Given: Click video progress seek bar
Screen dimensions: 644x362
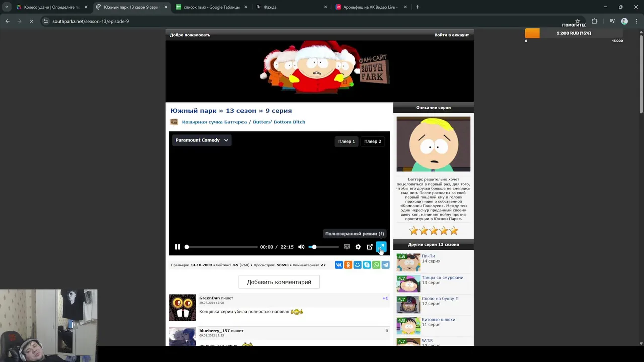Looking at the screenshot, I should click(x=221, y=247).
